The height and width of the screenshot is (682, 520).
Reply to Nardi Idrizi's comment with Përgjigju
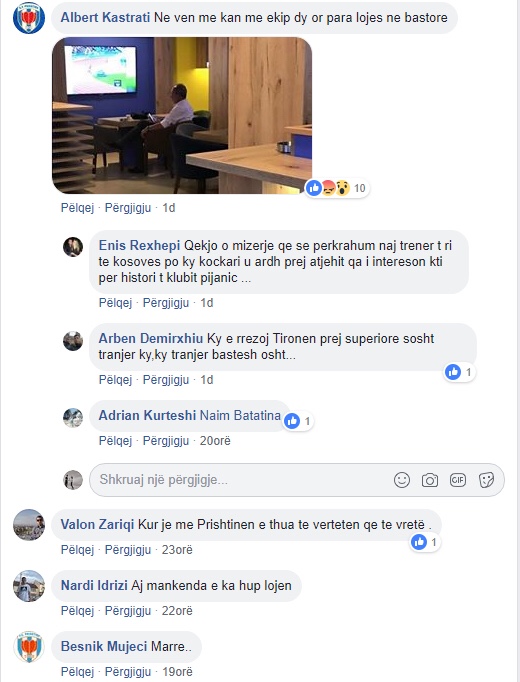pyautogui.click(x=128, y=611)
